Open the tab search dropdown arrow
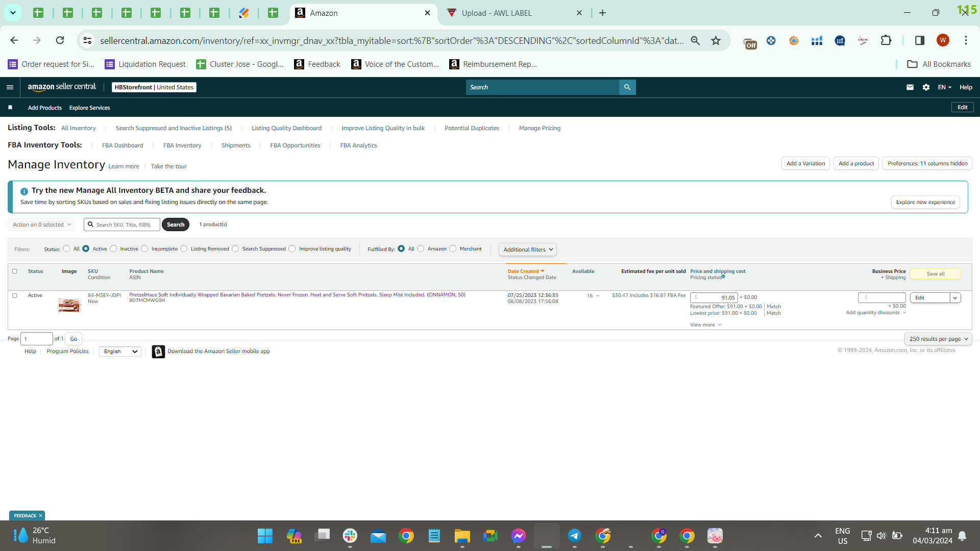 click(x=13, y=13)
